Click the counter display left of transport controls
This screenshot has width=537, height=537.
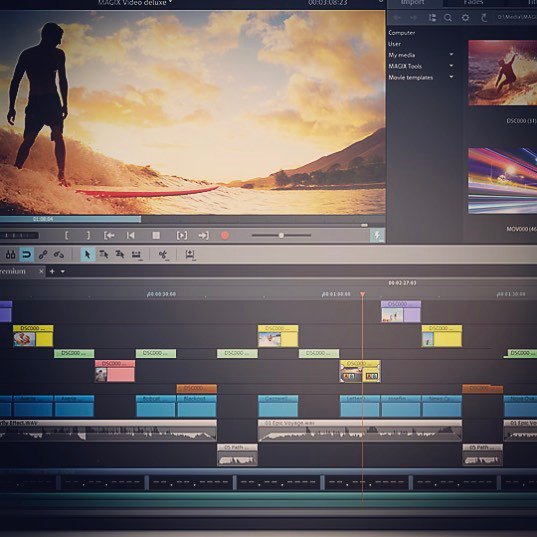(19, 236)
